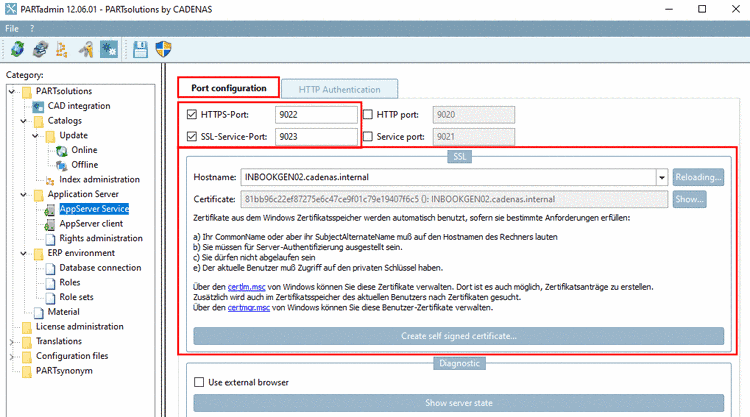Click the floppy disk save icon

pyautogui.click(x=140, y=49)
